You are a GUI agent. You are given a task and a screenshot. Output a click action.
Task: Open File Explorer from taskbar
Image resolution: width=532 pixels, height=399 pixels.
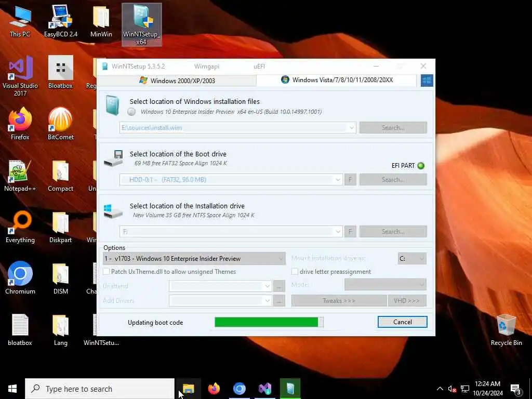click(188, 389)
